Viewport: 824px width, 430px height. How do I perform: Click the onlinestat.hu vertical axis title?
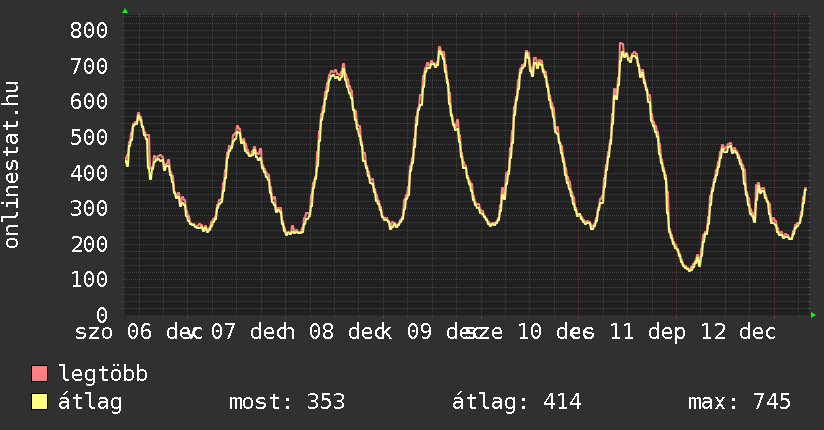[x=13, y=165]
